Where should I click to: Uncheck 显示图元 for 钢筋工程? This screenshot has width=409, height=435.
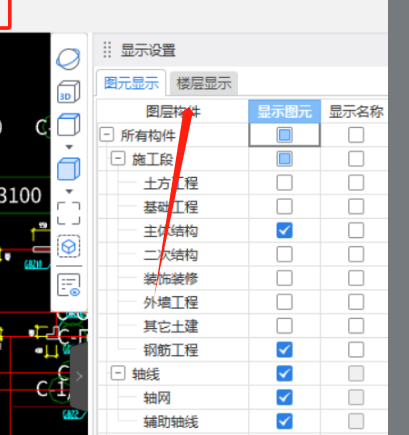click(284, 350)
